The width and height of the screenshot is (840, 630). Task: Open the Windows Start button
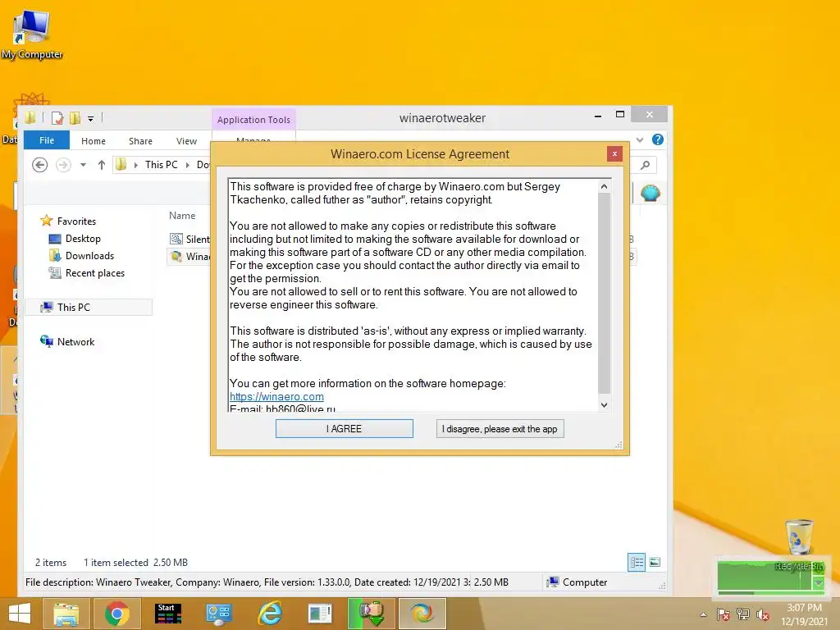pyautogui.click(x=20, y=614)
